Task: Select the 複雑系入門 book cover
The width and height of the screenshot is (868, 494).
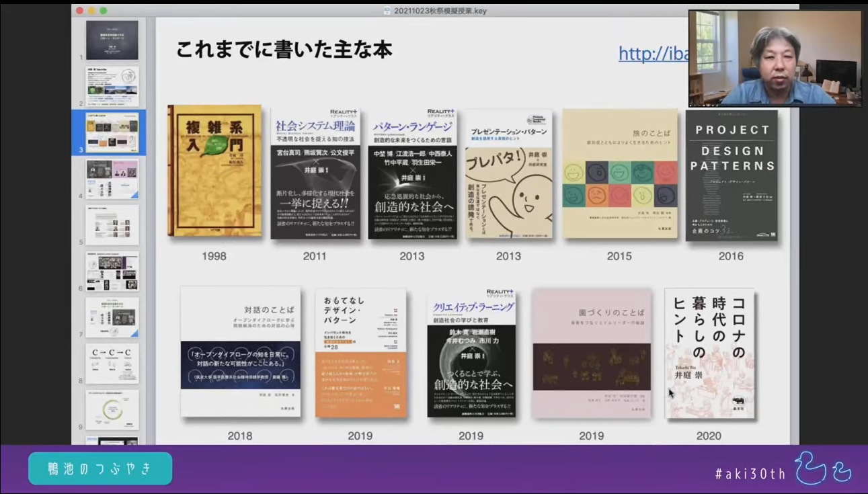Action: pos(214,171)
